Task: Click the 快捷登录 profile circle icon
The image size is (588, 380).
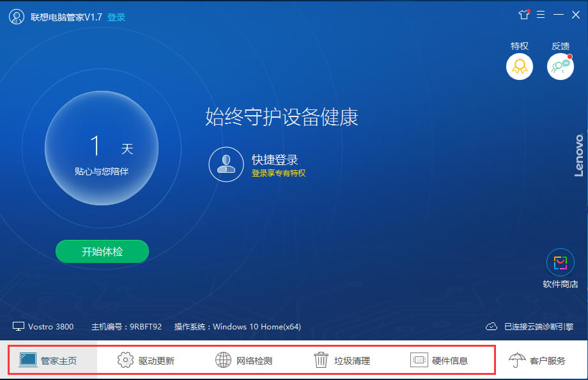Action: coord(226,164)
